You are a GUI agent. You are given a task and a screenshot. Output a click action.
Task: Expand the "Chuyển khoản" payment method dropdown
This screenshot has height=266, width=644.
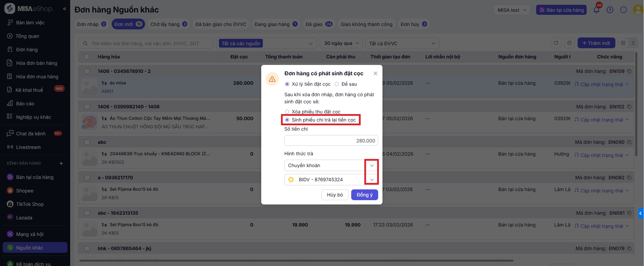click(371, 165)
